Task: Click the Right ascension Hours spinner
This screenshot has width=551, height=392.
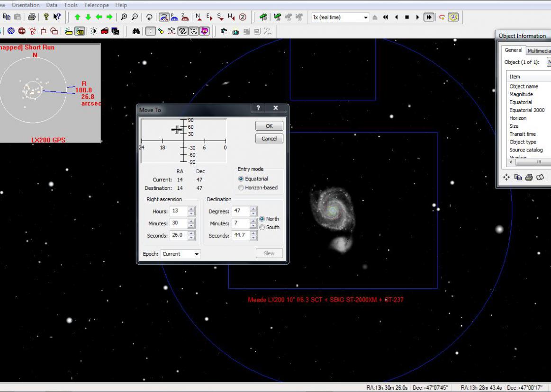Action: 191,211
